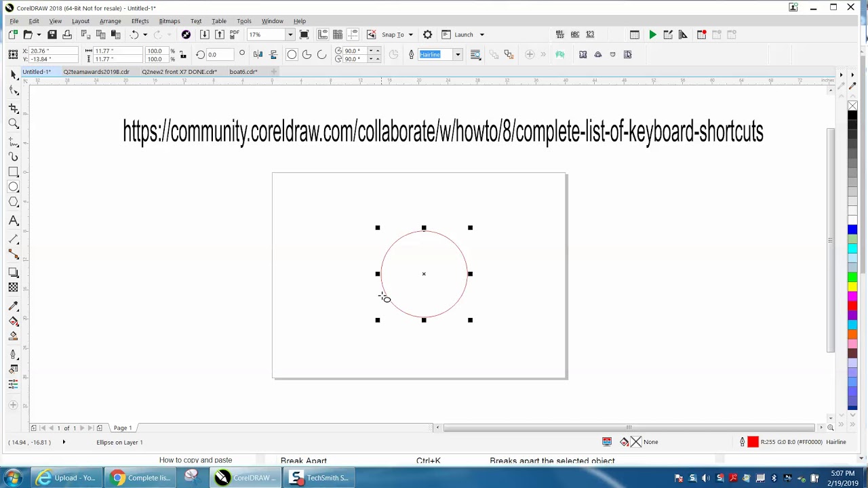868x488 pixels.
Task: Select the Polygon tool
Action: (x=14, y=203)
